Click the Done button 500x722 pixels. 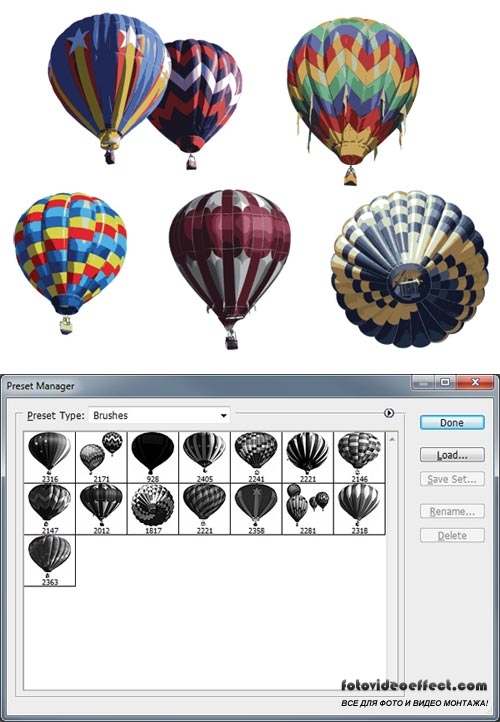452,423
